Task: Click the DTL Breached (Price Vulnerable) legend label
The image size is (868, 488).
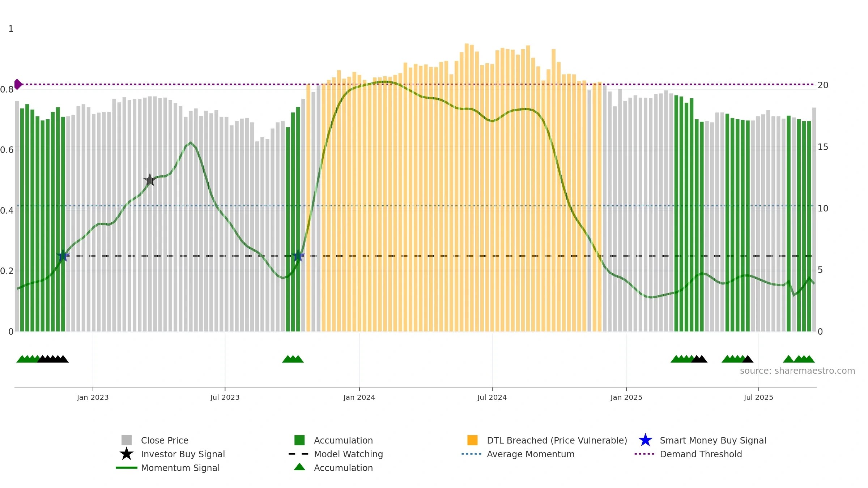Action: pyautogui.click(x=557, y=440)
